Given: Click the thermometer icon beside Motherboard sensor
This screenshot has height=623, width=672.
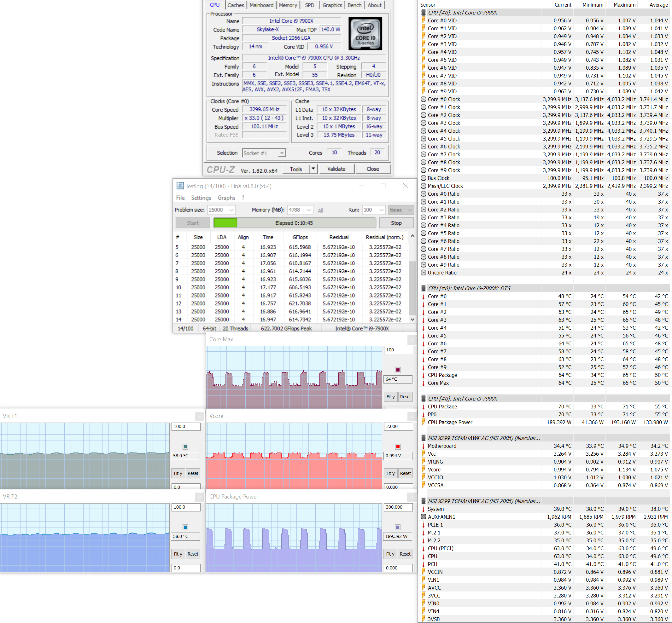Looking at the screenshot, I should click(424, 446).
